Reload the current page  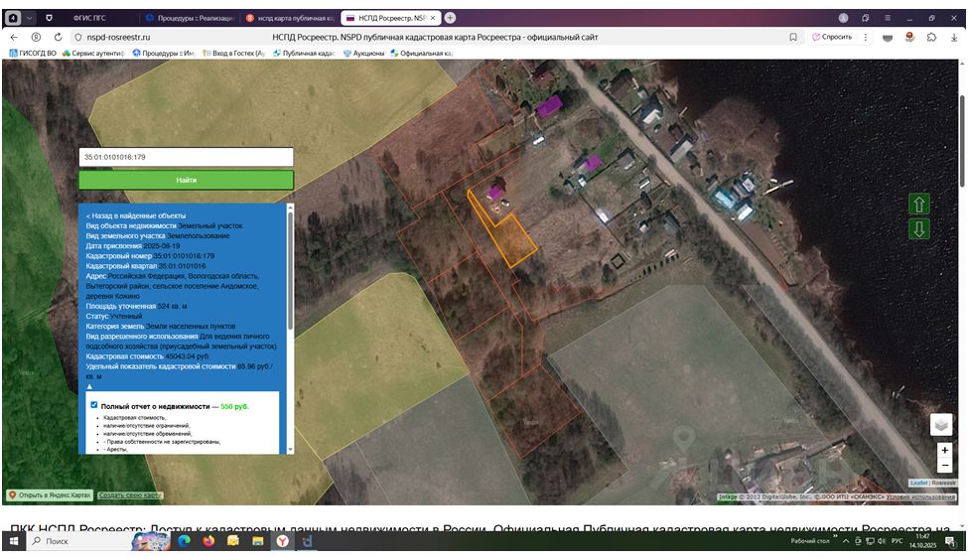coord(58,37)
